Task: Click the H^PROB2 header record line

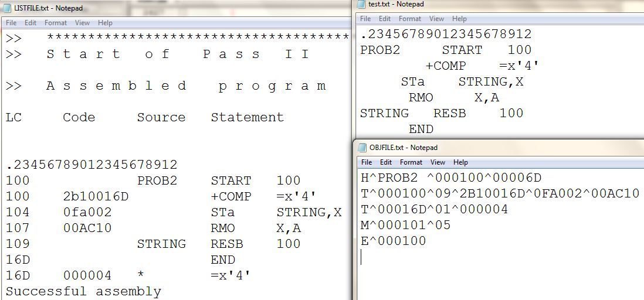Action: click(452, 178)
